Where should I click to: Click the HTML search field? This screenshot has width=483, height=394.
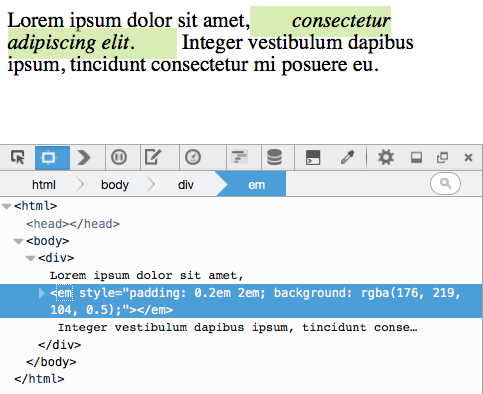point(445,183)
